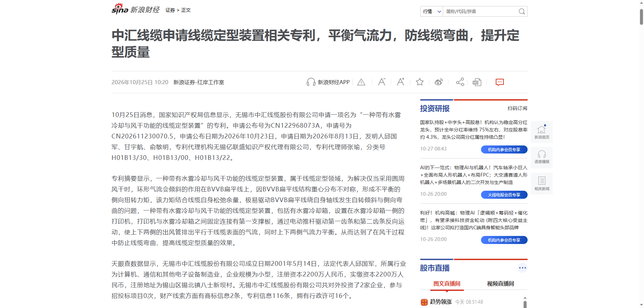Screen dimensions: 644x308
Task: Open comments via red speech bubble icon
Action: 500,82
